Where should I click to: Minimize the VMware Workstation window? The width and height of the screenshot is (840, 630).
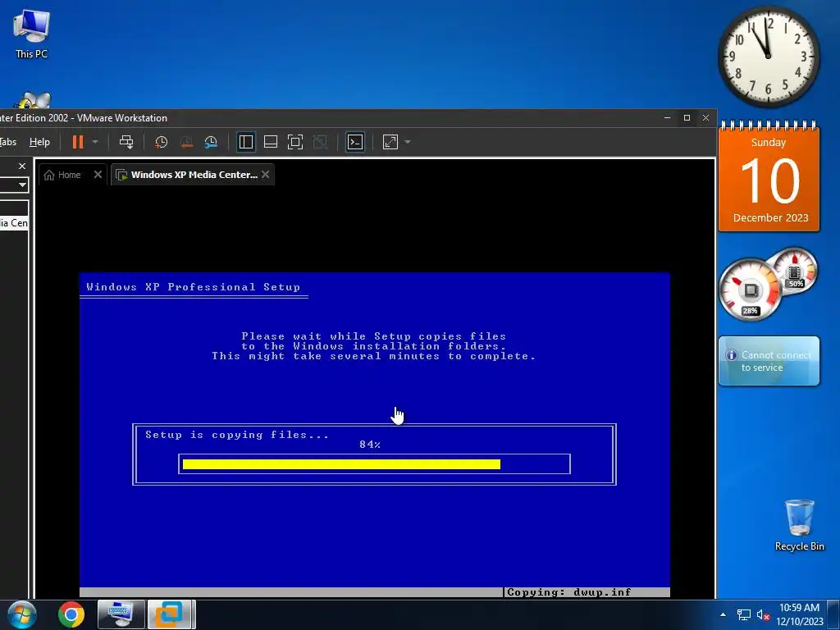click(x=667, y=118)
